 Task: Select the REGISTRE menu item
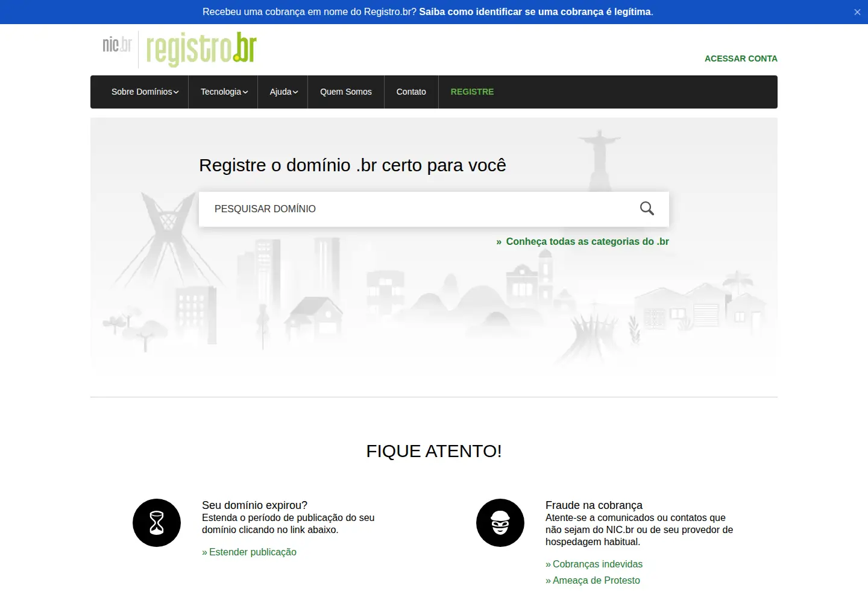click(472, 92)
